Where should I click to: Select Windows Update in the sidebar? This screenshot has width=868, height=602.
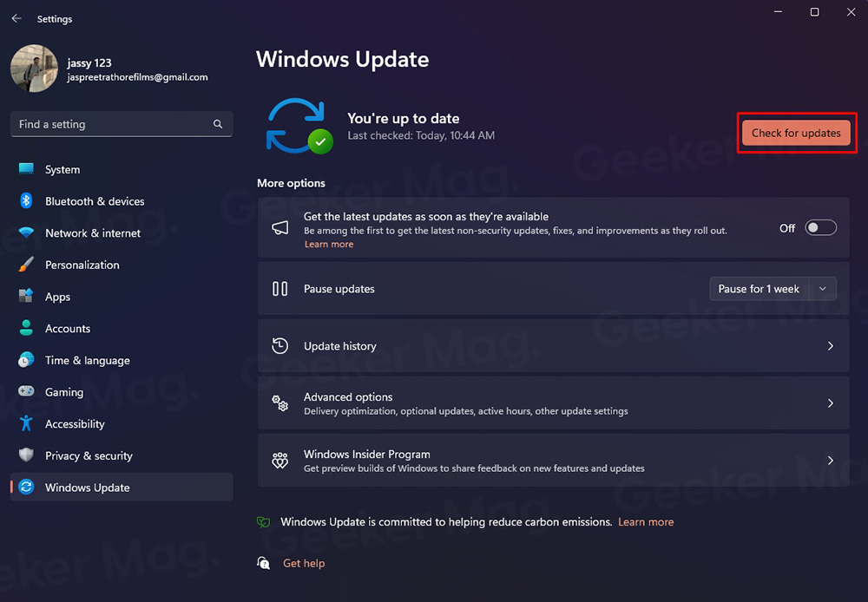122,487
